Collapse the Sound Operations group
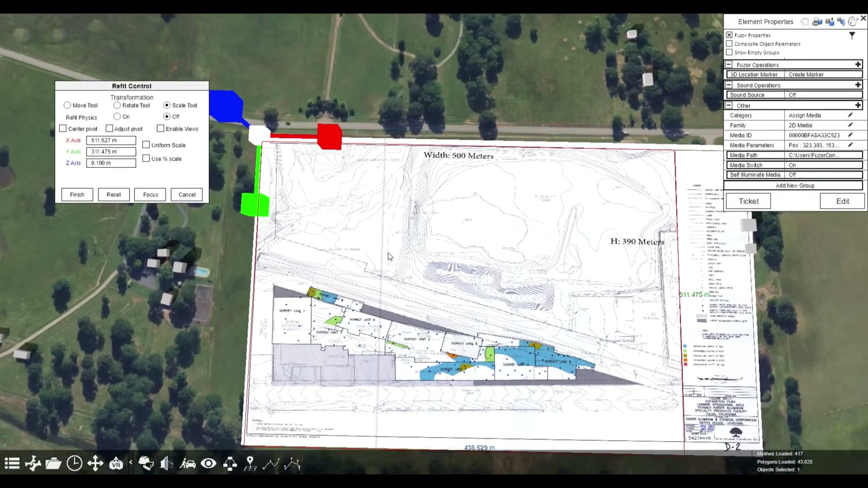This screenshot has height=488, width=868. tap(729, 85)
